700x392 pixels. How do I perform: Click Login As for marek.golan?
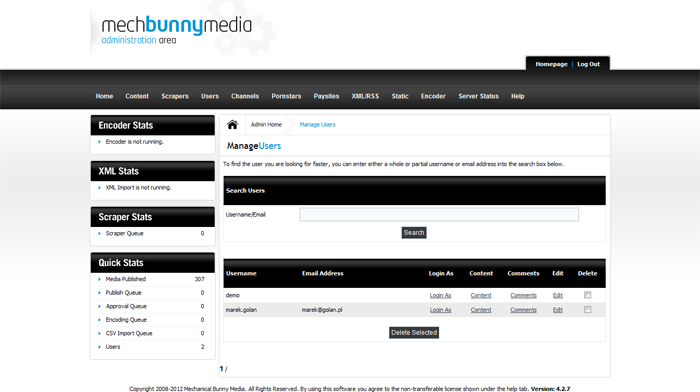(440, 310)
